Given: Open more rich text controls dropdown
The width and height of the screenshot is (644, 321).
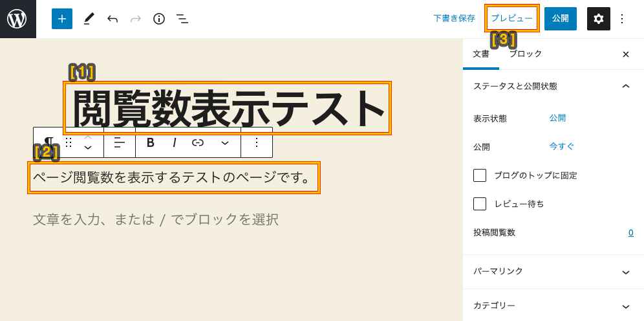Looking at the screenshot, I should (224, 142).
